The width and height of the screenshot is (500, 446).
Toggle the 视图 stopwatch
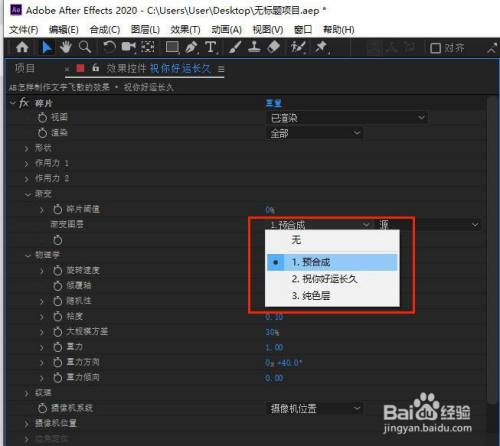tap(42, 118)
